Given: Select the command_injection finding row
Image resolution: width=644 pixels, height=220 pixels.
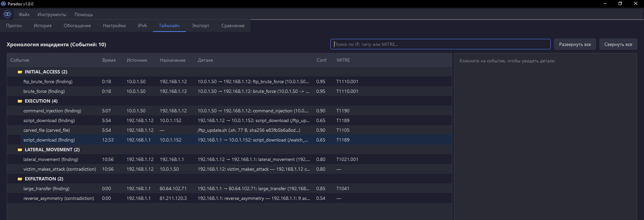Looking at the screenshot, I should click(229, 111).
